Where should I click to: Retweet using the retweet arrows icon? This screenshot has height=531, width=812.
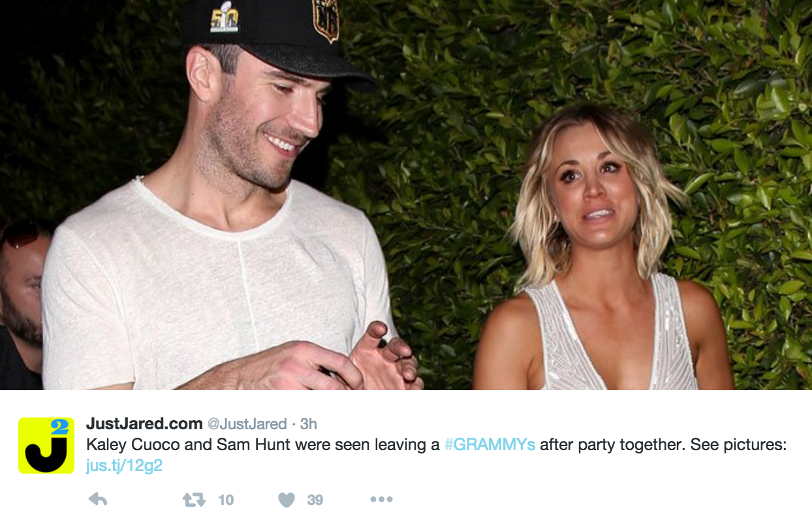point(194,500)
